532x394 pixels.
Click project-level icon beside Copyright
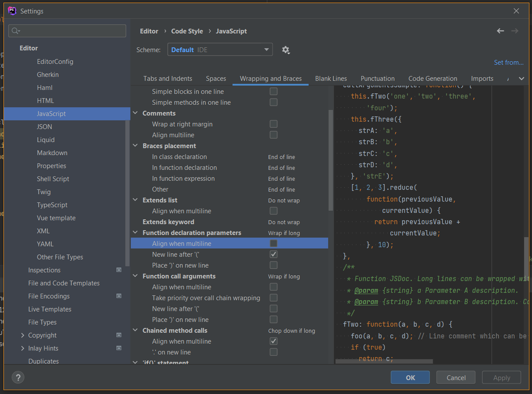coord(119,335)
